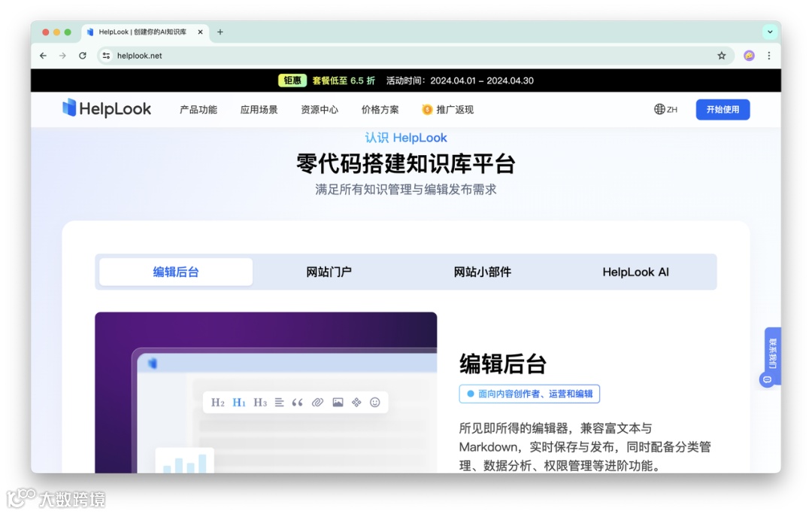This screenshot has width=812, height=514.
Task: Apply H2 heading from the editor toolbar
Action: pos(219,403)
